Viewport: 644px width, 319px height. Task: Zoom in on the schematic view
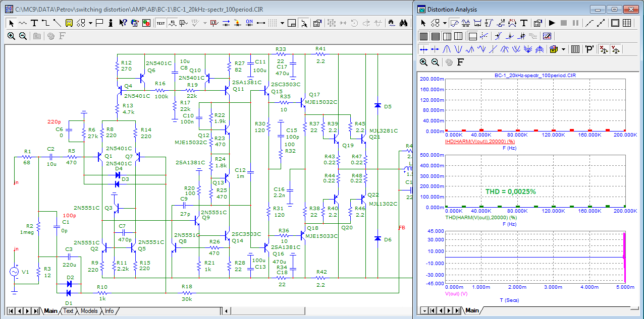(11, 36)
